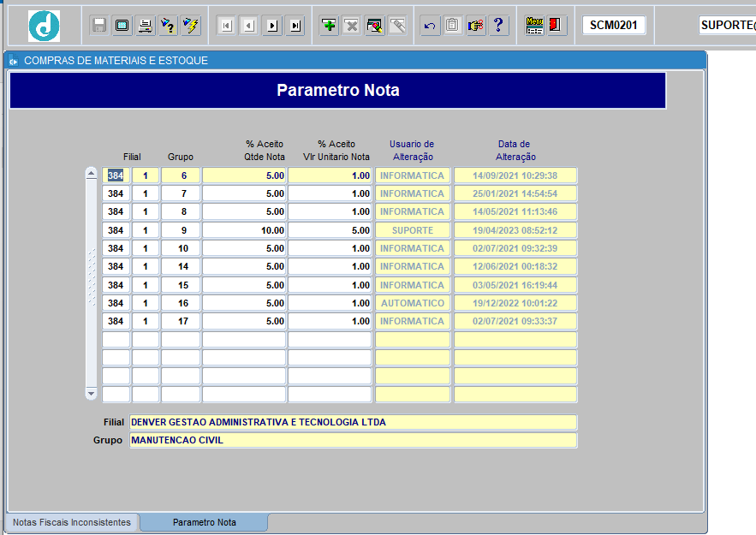Click the 10.00 Qtde Nota percentage cell
Screen dimensions: 756x535
coord(244,230)
